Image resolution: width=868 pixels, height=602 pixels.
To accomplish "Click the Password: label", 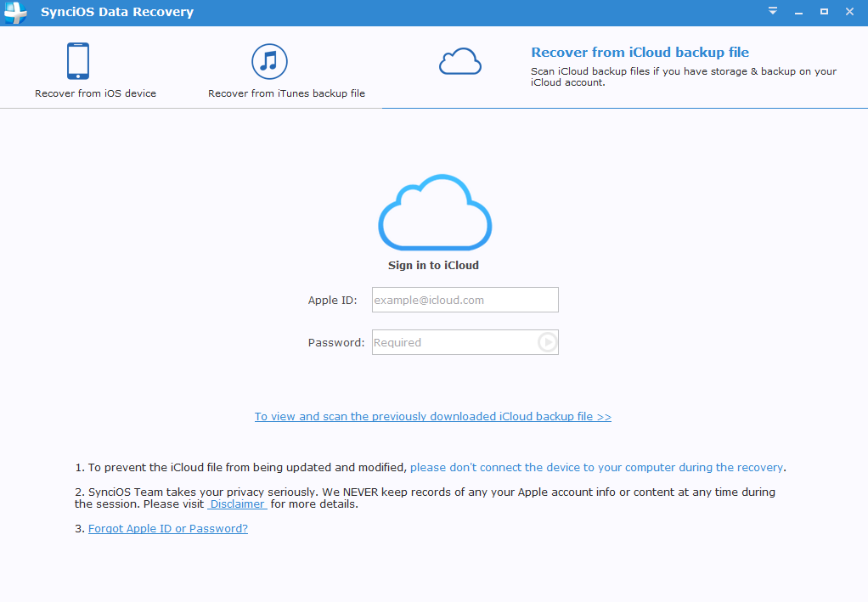I will tap(336, 342).
